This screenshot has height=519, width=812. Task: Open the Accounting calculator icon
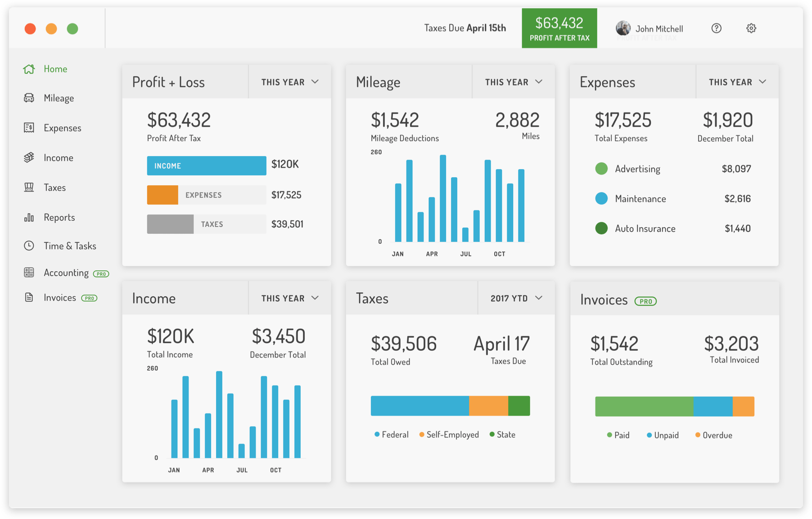(x=29, y=273)
